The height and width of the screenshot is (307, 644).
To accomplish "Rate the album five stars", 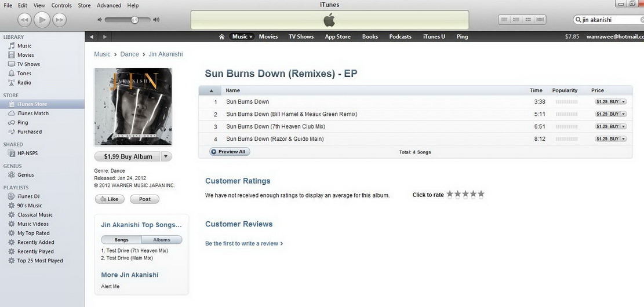I will tap(481, 194).
